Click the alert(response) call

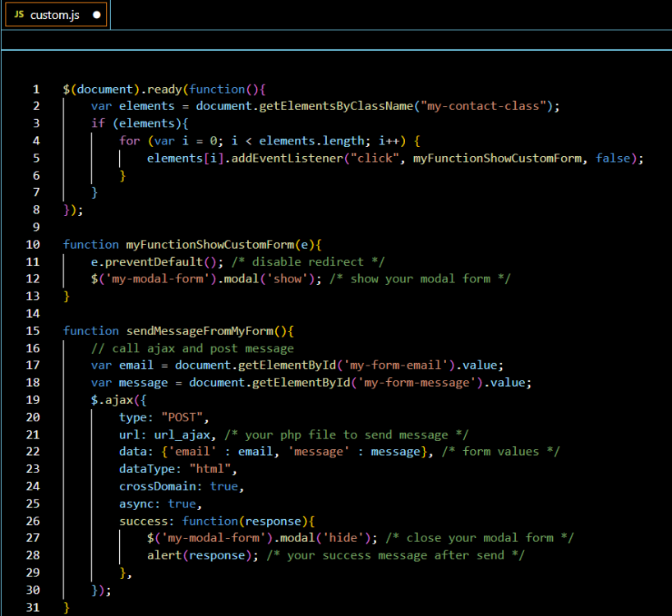click(196, 555)
